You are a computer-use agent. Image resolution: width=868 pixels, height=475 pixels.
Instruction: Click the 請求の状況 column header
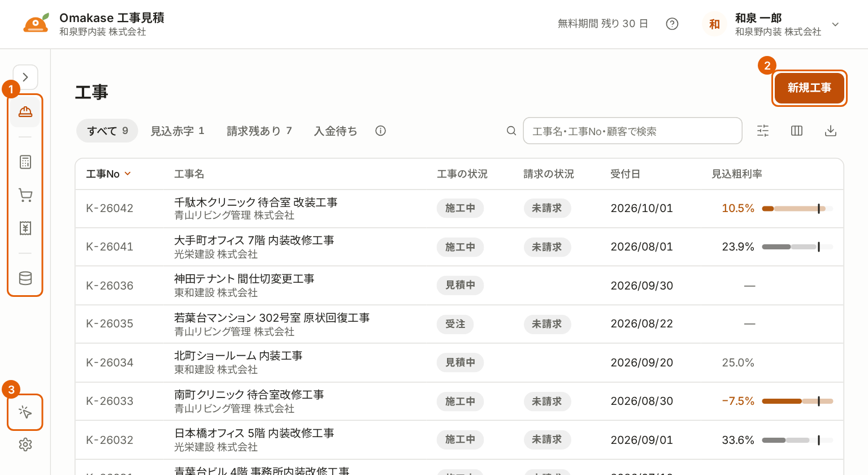(x=549, y=174)
